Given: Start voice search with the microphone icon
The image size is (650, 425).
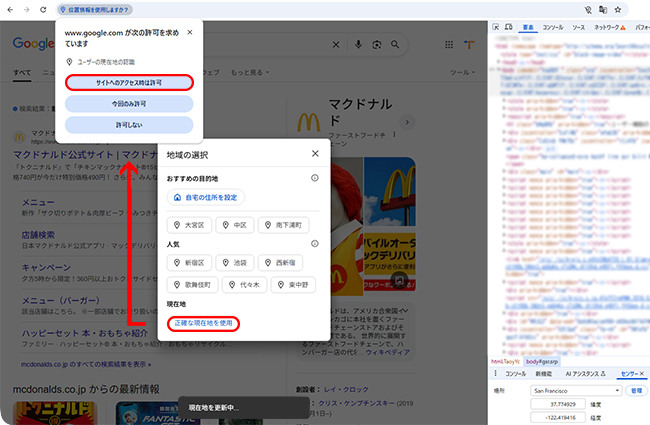Looking at the screenshot, I should pos(358,44).
